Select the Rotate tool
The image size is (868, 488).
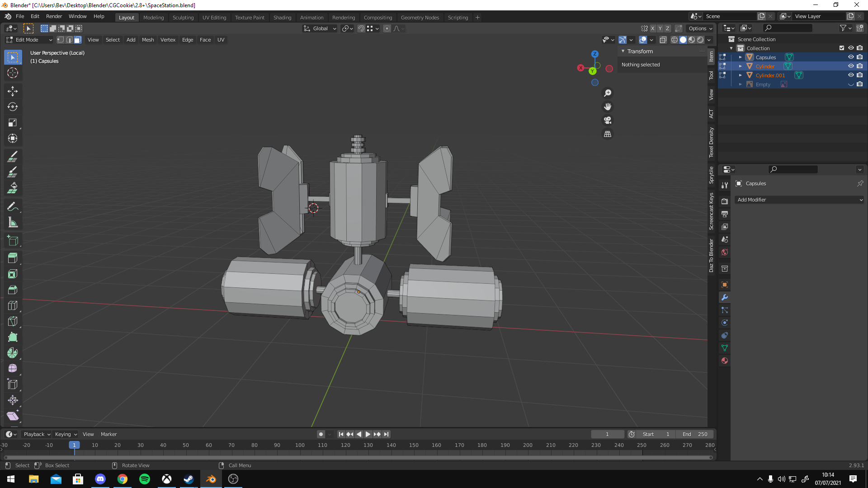(12, 107)
